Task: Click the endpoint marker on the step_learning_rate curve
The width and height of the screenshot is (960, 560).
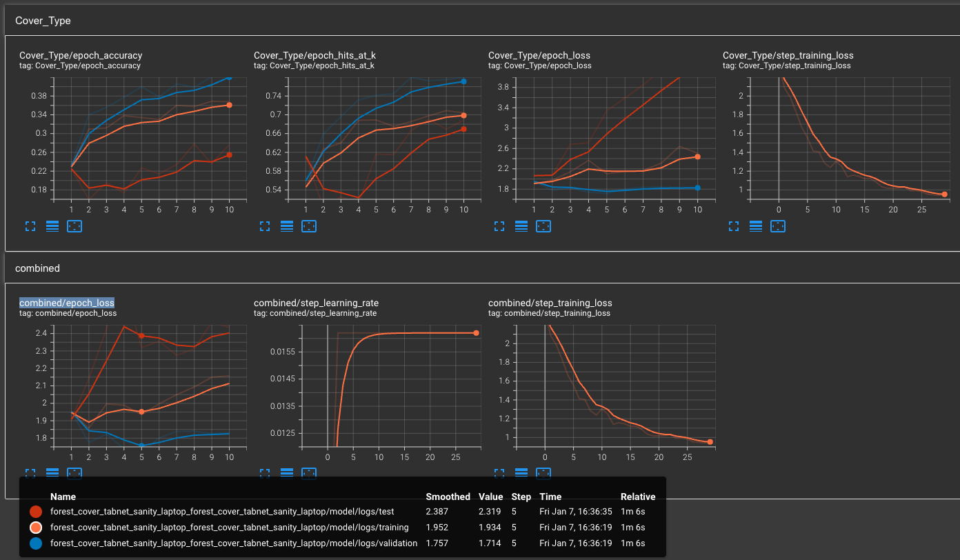Action: coord(475,332)
